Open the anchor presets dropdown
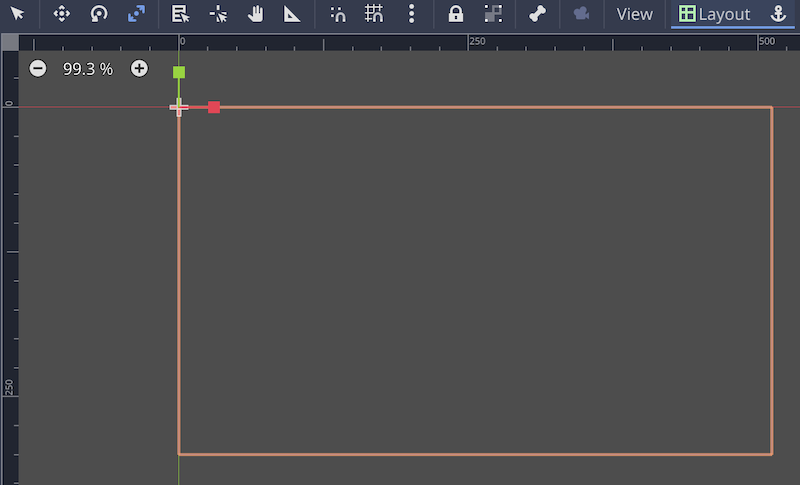The image size is (800, 485). [x=779, y=14]
